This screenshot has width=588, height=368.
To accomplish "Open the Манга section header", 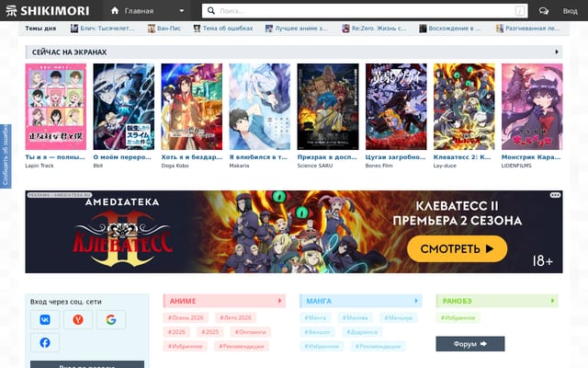I will pyautogui.click(x=361, y=301).
